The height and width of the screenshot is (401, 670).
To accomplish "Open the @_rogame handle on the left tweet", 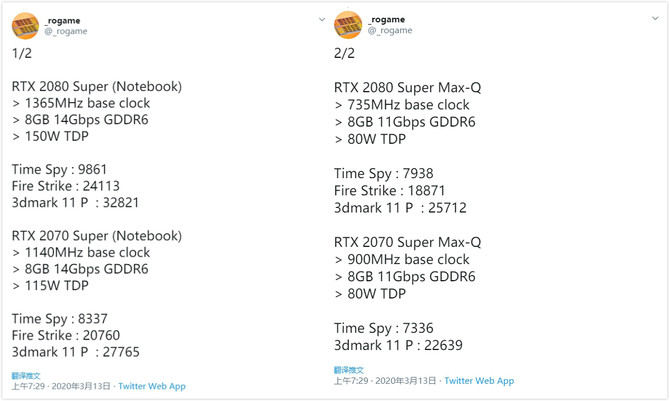I will pyautogui.click(x=66, y=32).
